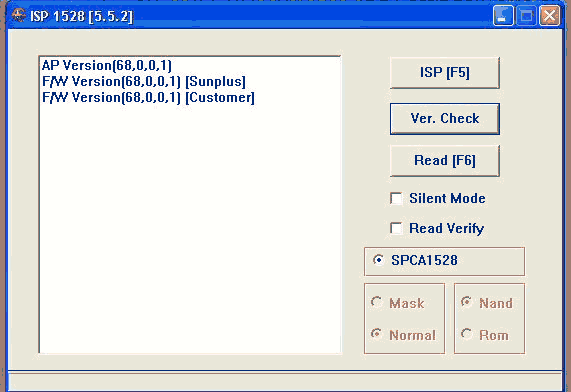This screenshot has width=571, height=392.
Task: Run the Ver. Check button
Action: 445,119
